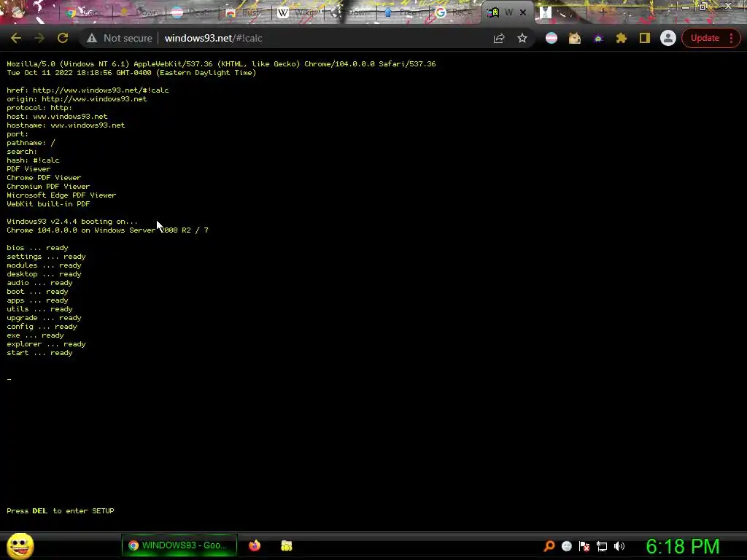Viewport: 747px width, 560px height.
Task: Open the striped flag circle extension
Action: pyautogui.click(x=551, y=38)
